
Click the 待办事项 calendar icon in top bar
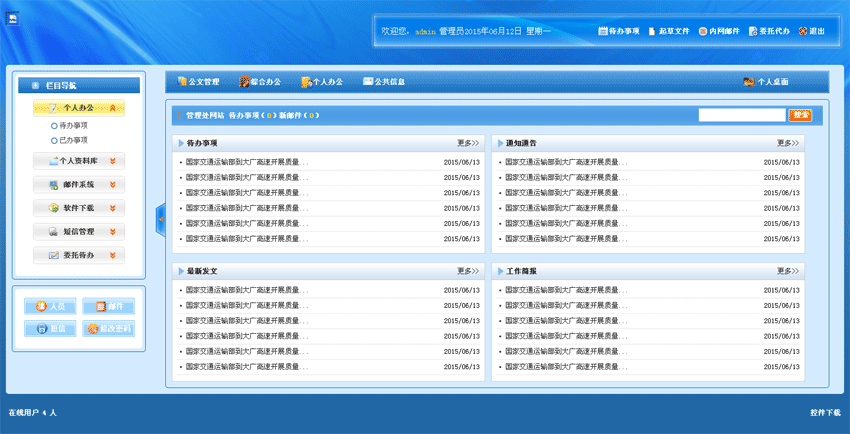603,32
